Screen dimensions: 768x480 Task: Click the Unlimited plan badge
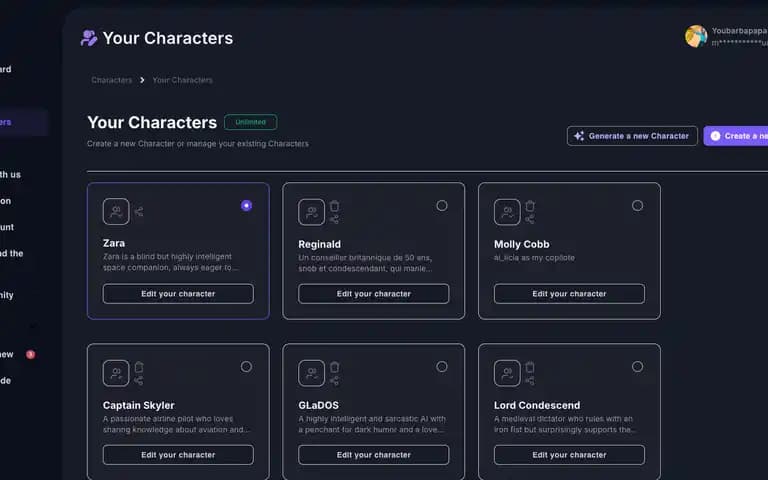pyautogui.click(x=251, y=122)
